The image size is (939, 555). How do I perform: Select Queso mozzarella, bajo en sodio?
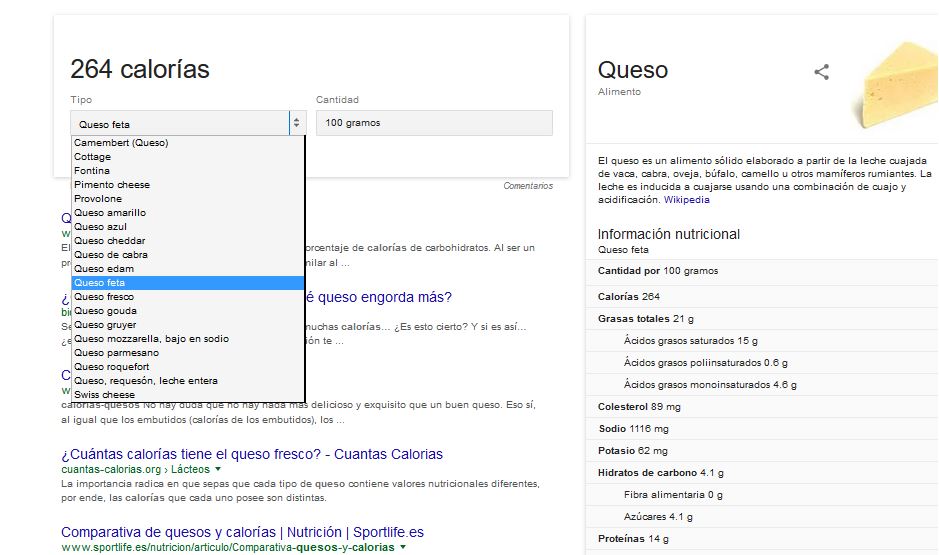pos(187,338)
